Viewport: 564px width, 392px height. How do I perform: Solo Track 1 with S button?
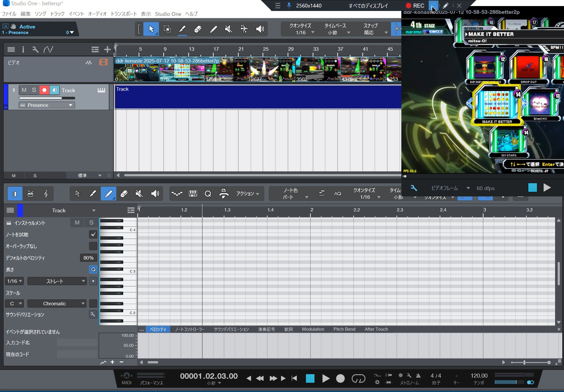[x=34, y=90]
